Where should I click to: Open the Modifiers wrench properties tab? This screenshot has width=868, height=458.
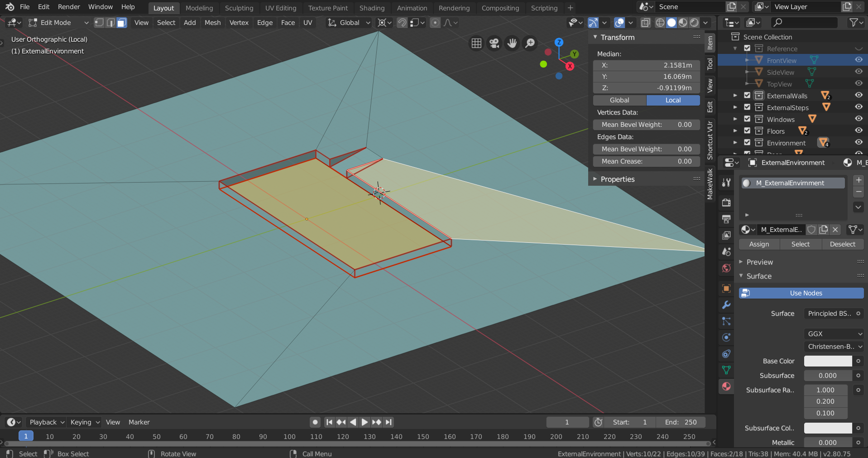pyautogui.click(x=726, y=305)
